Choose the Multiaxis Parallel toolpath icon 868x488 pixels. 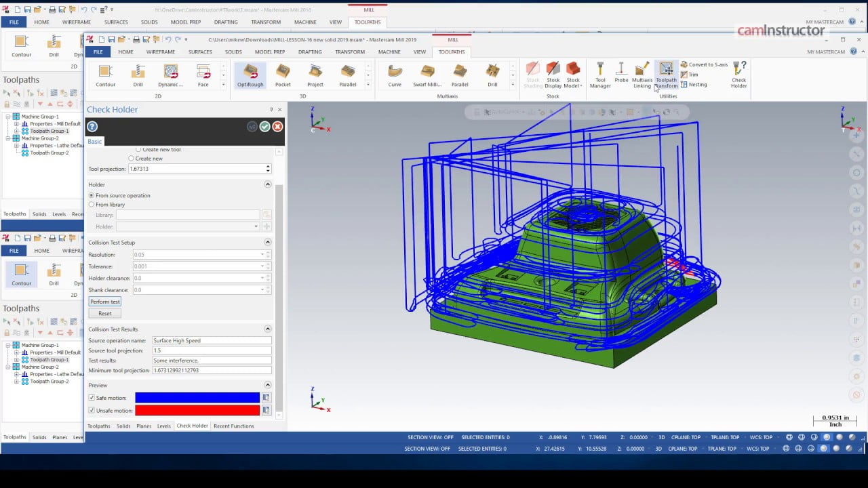pos(460,75)
